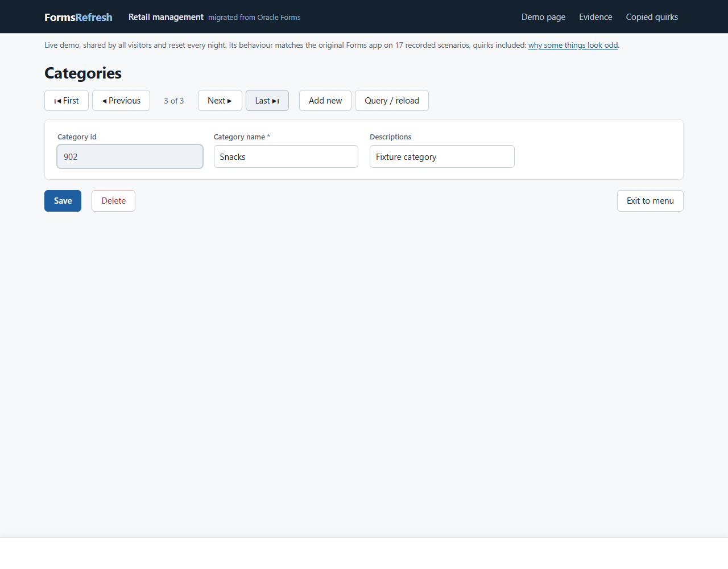This screenshot has width=728, height=569.
Task: Click the 'Category id' label
Action: (x=77, y=137)
